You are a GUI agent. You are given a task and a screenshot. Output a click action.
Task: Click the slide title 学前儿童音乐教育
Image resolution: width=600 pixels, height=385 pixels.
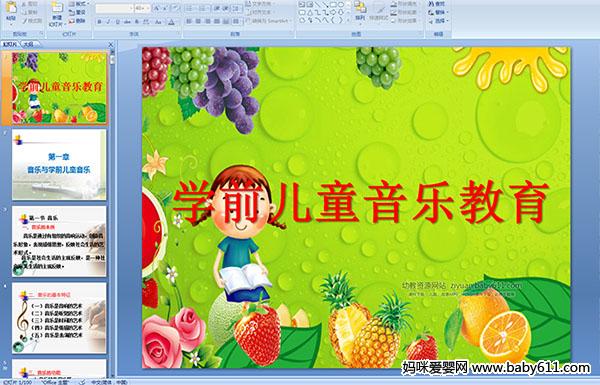pyautogui.click(x=360, y=203)
